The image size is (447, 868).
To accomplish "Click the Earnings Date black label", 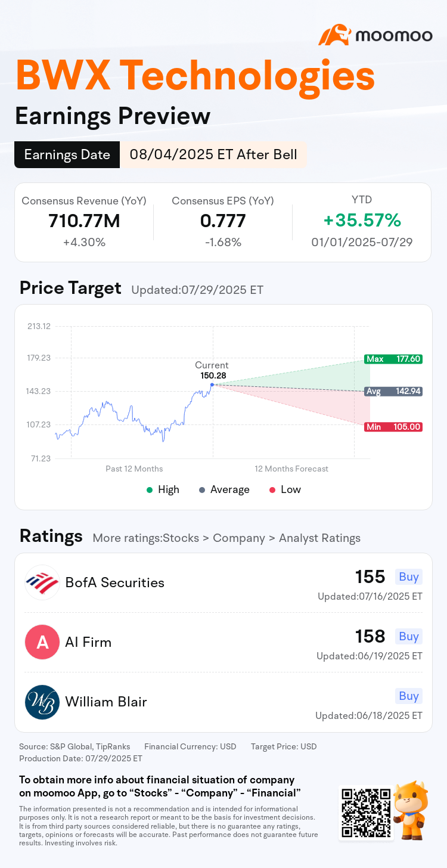I will coord(67,155).
